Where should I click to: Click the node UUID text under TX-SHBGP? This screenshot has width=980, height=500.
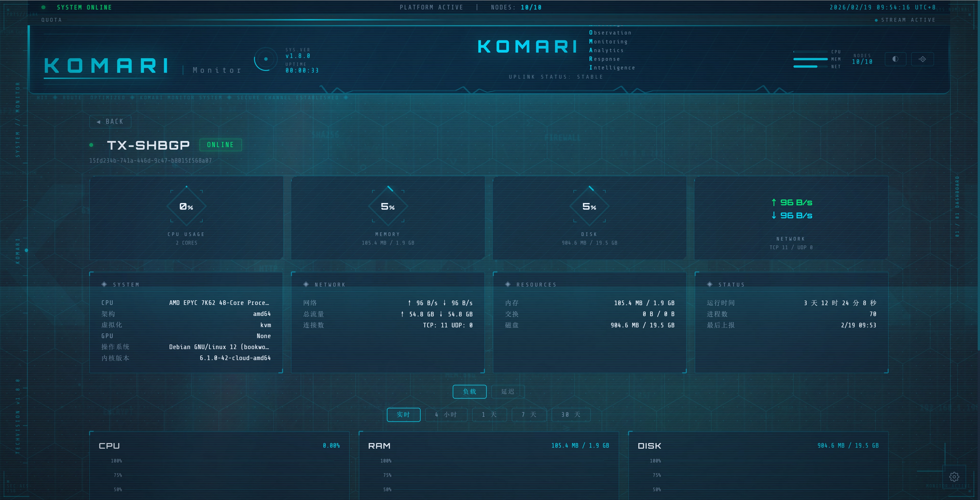pyautogui.click(x=150, y=161)
